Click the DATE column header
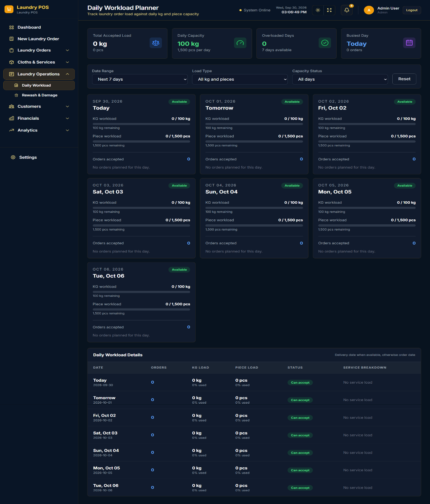Image resolution: width=430 pixels, height=504 pixels. coord(98,368)
